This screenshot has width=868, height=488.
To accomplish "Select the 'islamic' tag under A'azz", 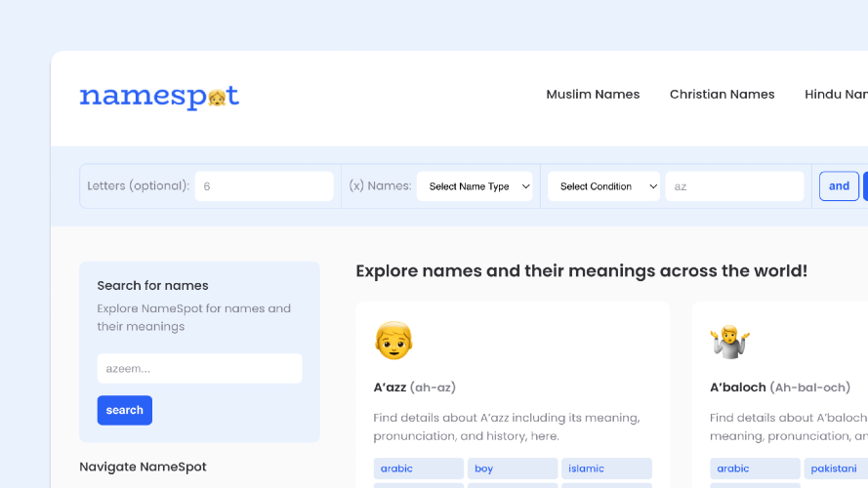I will pos(606,468).
